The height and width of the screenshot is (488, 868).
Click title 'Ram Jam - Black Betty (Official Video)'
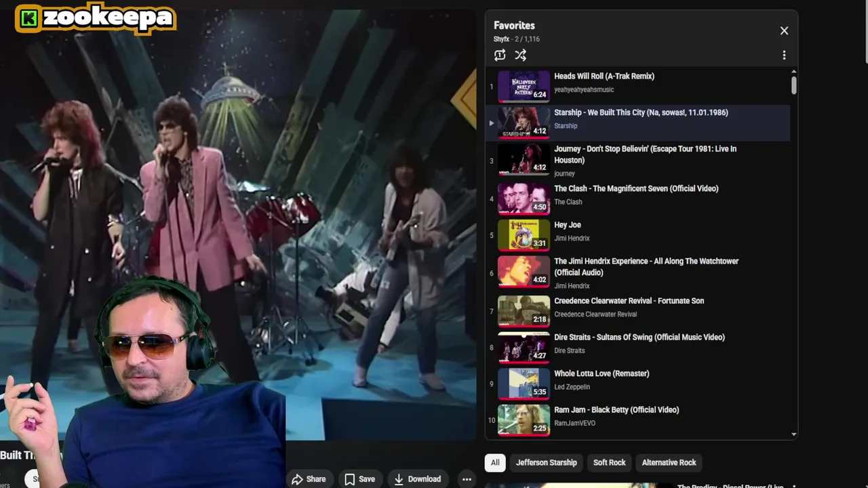coord(616,410)
